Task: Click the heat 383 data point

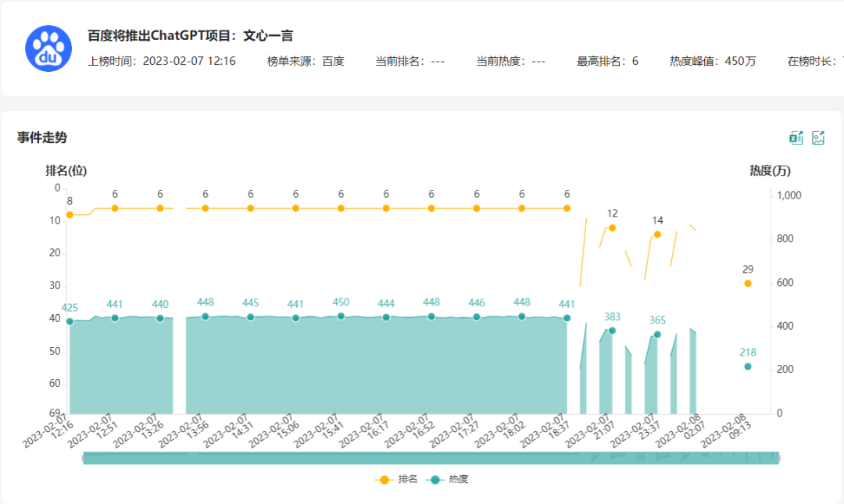Action: point(612,331)
